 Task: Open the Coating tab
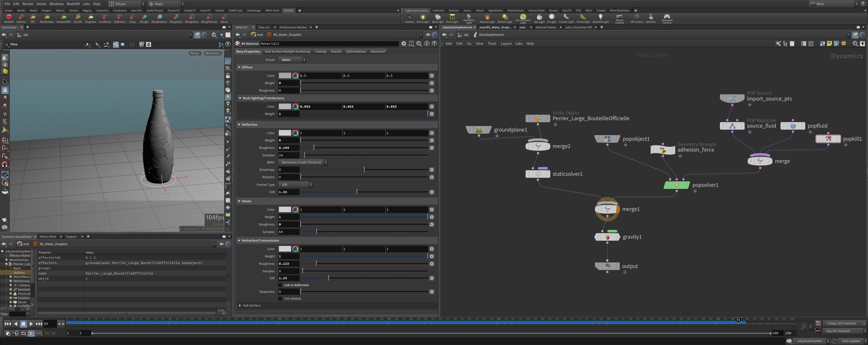coord(320,52)
